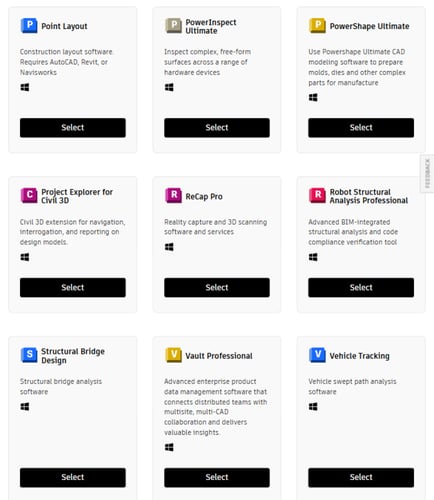Choose Select for PowerShape Ultimate
The height and width of the screenshot is (500, 434).
pyautogui.click(x=361, y=128)
